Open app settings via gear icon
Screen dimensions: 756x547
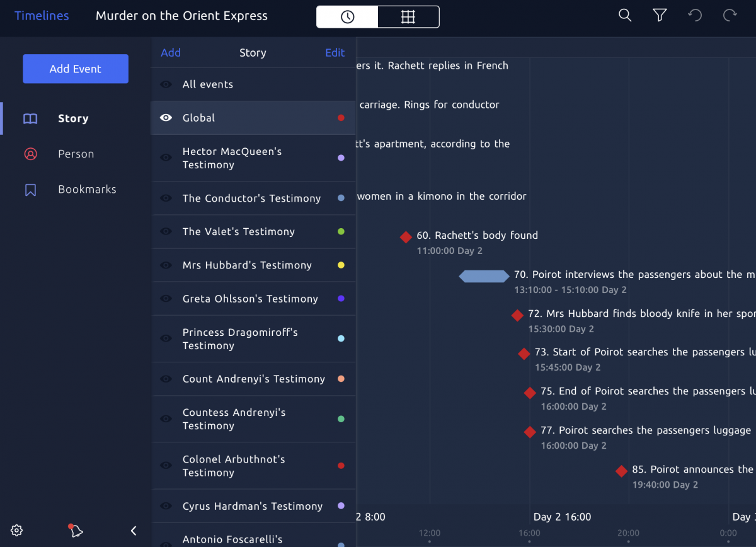16,530
